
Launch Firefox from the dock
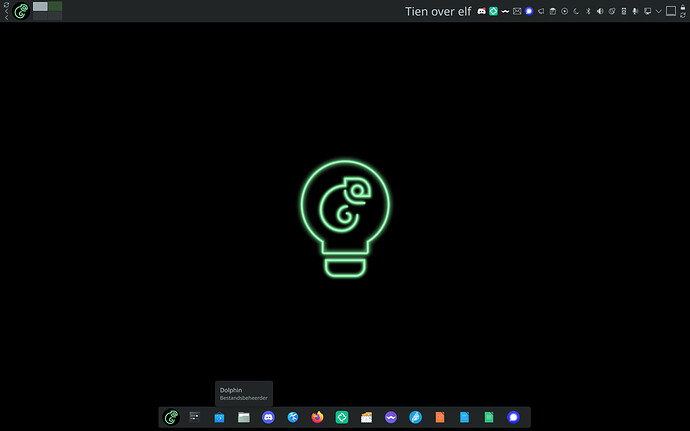coord(317,417)
